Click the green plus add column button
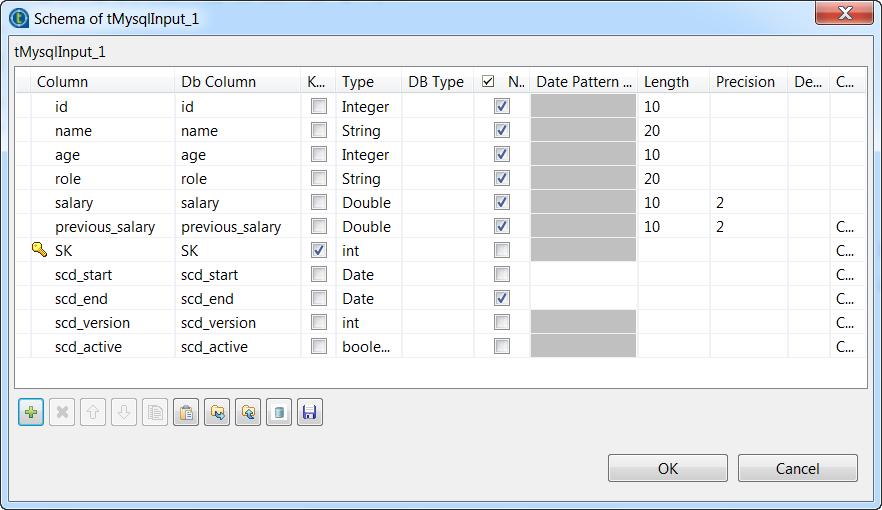The height and width of the screenshot is (510, 882). [x=31, y=412]
